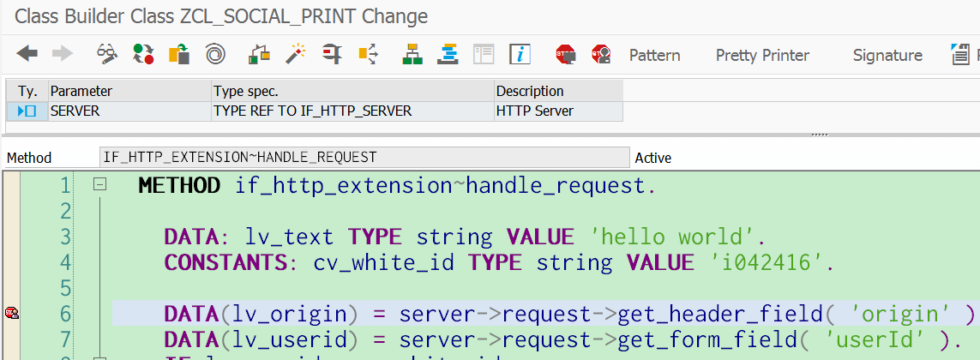The width and height of the screenshot is (980, 360).
Task: Click 'get_header_field' method call
Action: tap(719, 315)
